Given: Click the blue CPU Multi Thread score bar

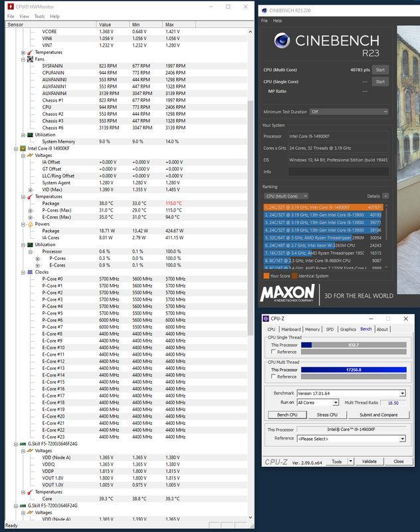Looking at the screenshot, I should pos(354,370).
